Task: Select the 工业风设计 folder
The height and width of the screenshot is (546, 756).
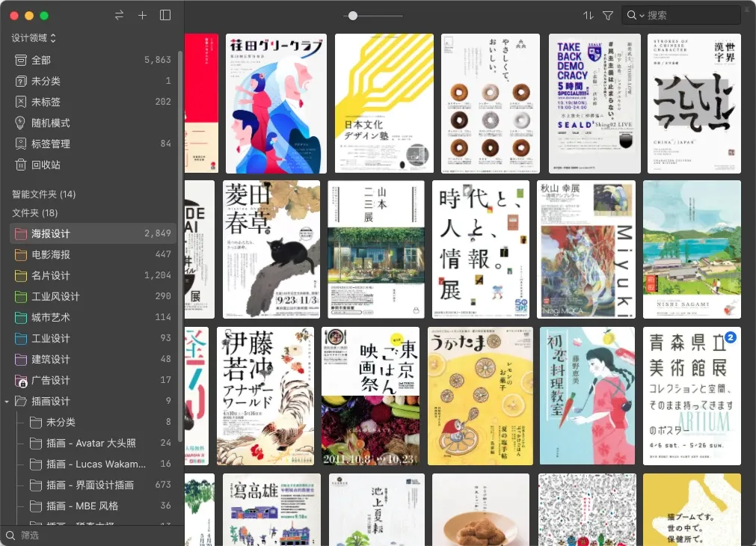Action: pos(93,296)
